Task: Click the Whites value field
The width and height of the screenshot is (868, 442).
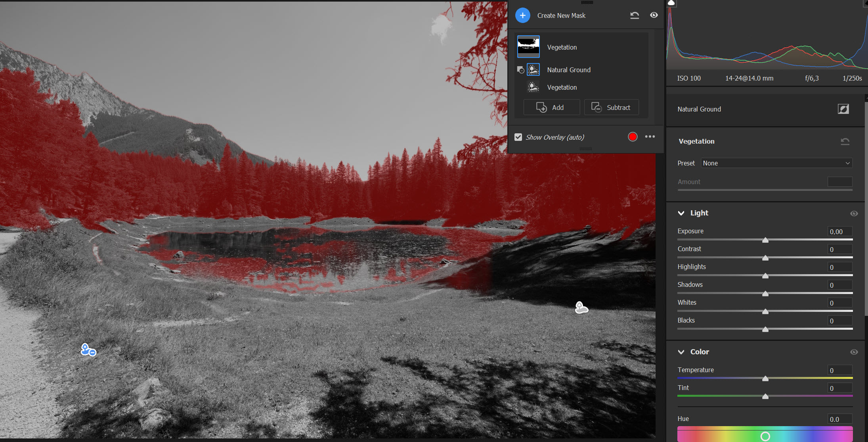Action: (839, 303)
